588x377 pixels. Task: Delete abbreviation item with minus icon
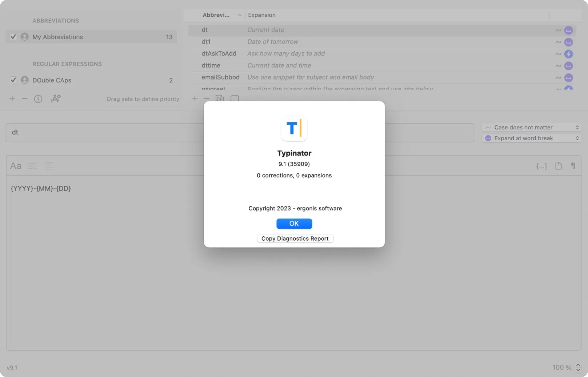point(207,99)
